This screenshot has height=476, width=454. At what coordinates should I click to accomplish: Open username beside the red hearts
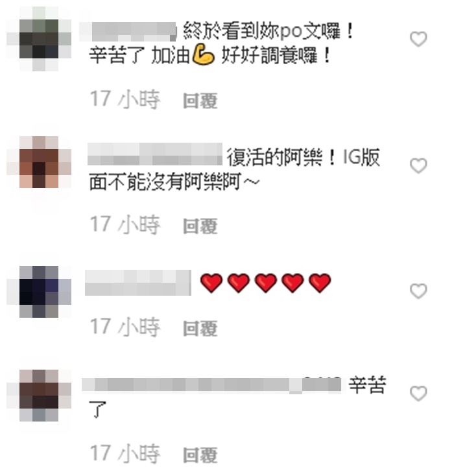[x=138, y=283]
